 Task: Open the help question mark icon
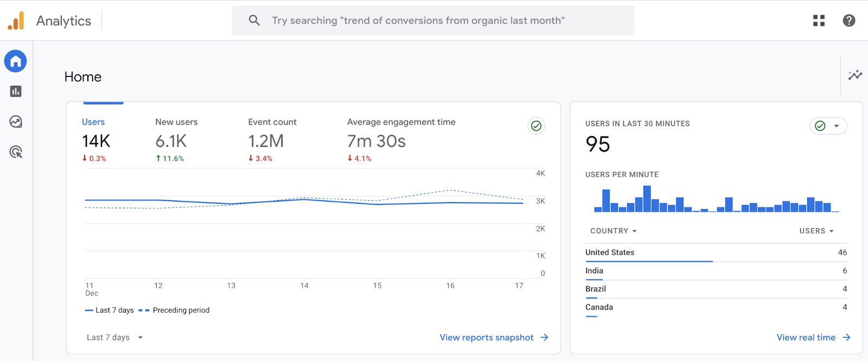pyautogui.click(x=848, y=21)
